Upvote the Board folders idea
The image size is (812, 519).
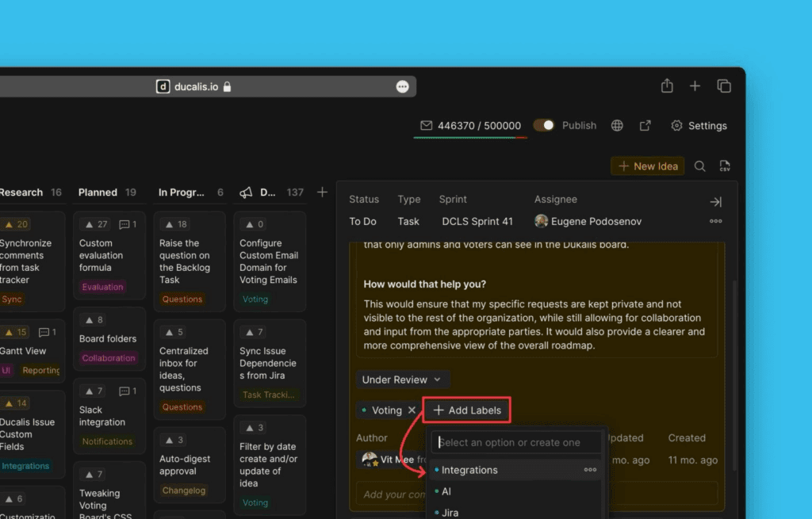[88, 320]
